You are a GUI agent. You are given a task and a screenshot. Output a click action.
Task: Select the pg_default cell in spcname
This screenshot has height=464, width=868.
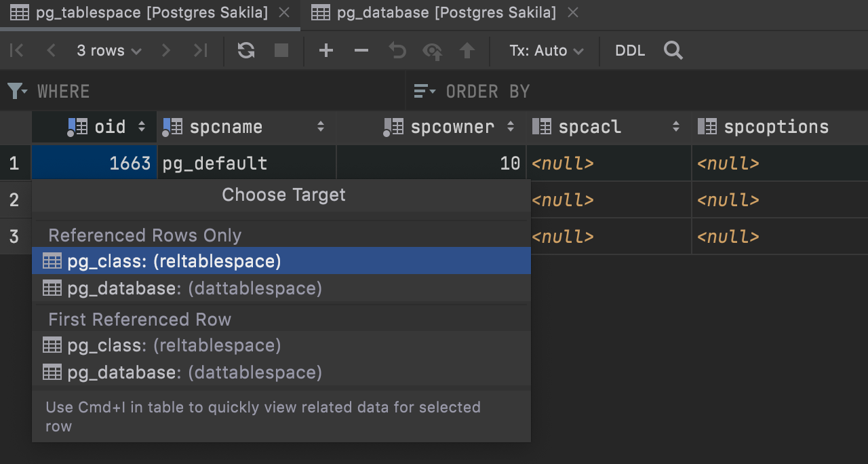click(244, 163)
